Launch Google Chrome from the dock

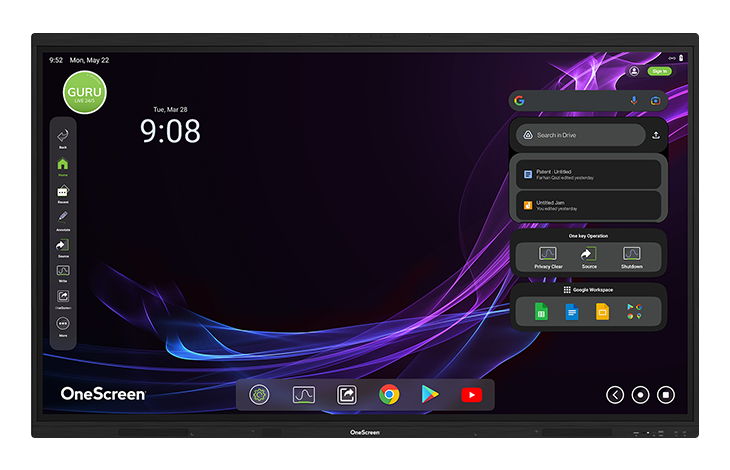pos(389,395)
